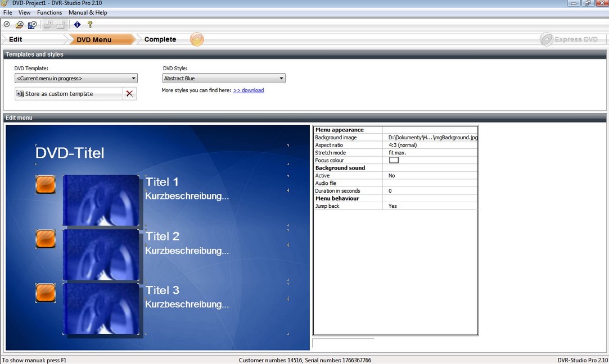Viewport: 609px width, 364px height.
Task: Click the Focus colour property label
Action: pyautogui.click(x=330, y=160)
